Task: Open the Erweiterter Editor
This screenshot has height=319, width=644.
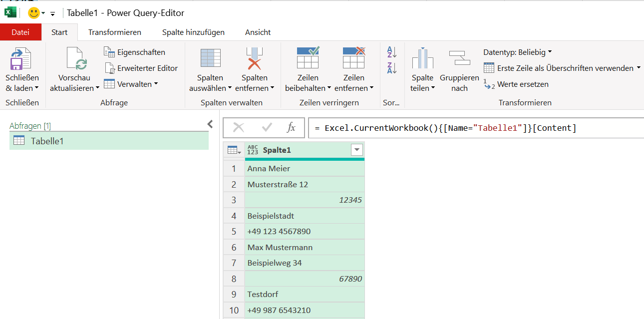Action: (141, 68)
